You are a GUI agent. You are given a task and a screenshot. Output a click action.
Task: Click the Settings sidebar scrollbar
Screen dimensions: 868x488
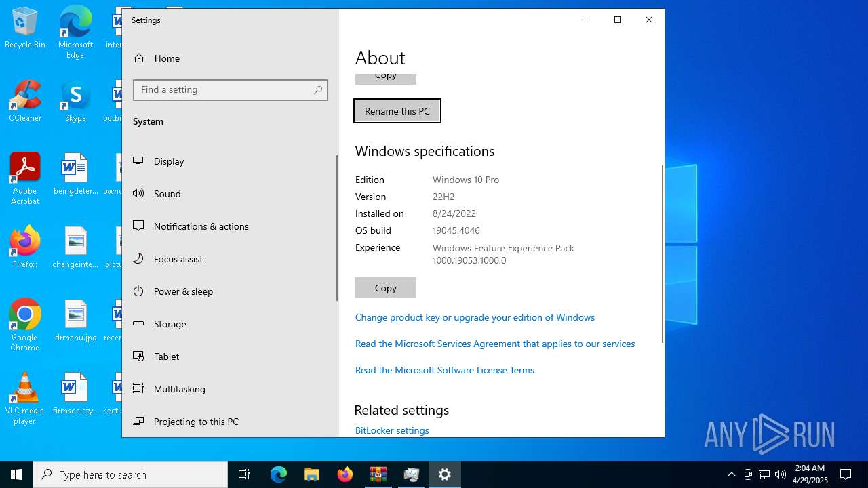(337, 228)
